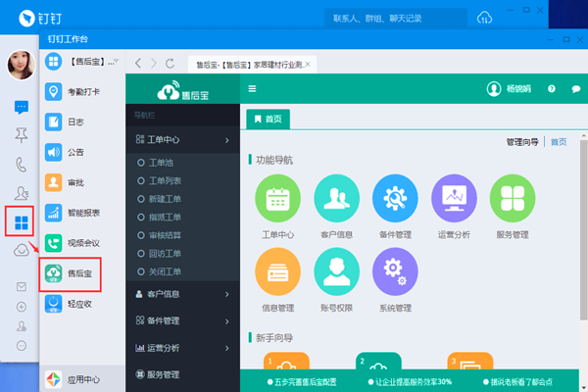
Task: Reload the page with refresh icon
Action: (x=170, y=64)
